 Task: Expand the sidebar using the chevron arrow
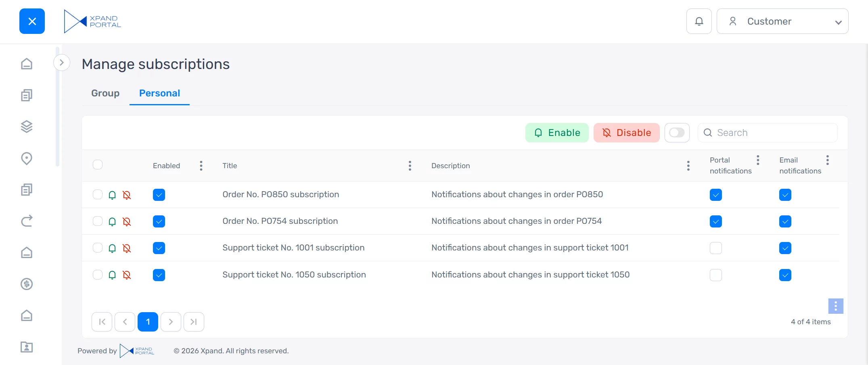[x=62, y=63]
